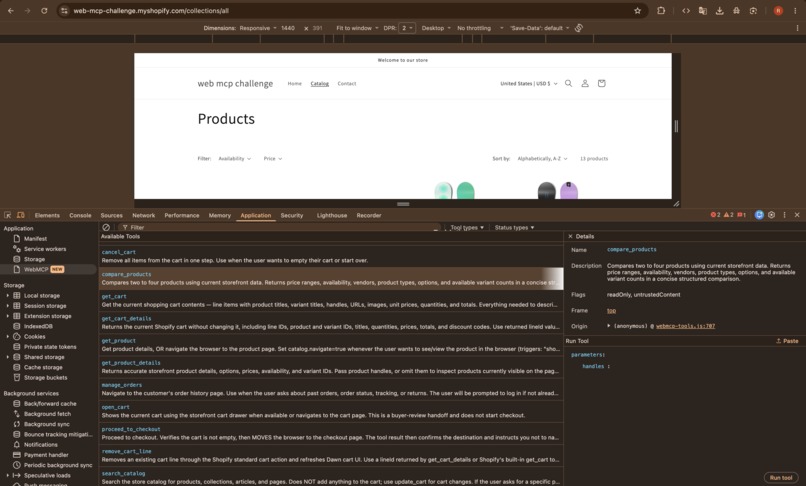806x486 pixels.
Task: Open the Fit to window zoom dropdown
Action: coord(357,28)
